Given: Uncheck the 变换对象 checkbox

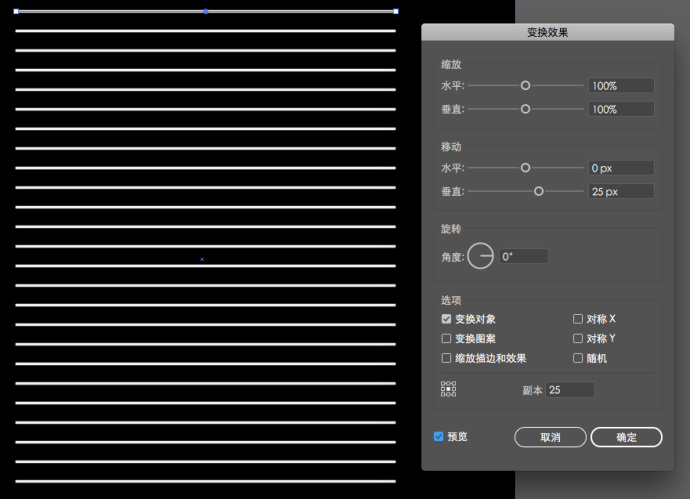Looking at the screenshot, I should pyautogui.click(x=446, y=319).
